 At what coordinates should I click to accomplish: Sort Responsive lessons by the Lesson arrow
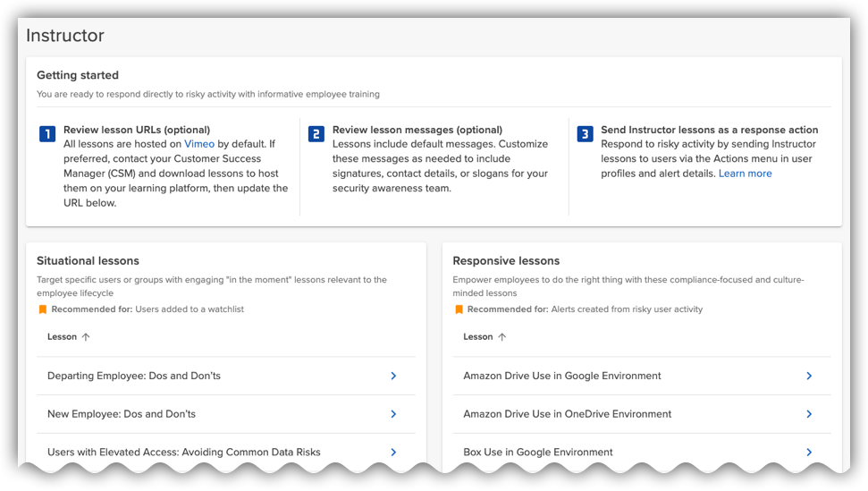pyautogui.click(x=501, y=337)
